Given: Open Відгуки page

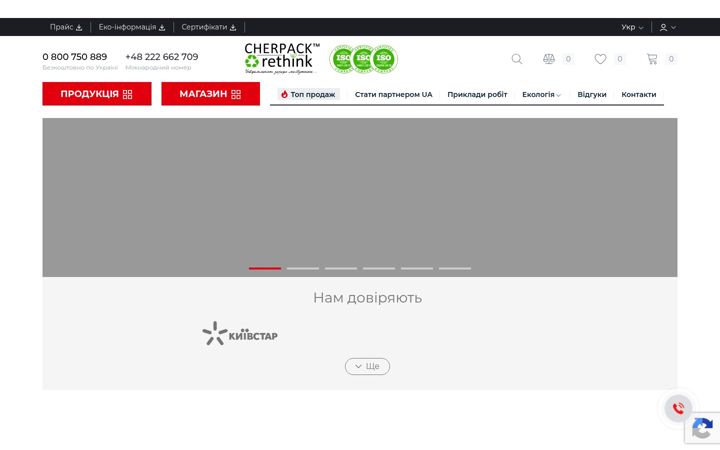Looking at the screenshot, I should tap(592, 95).
